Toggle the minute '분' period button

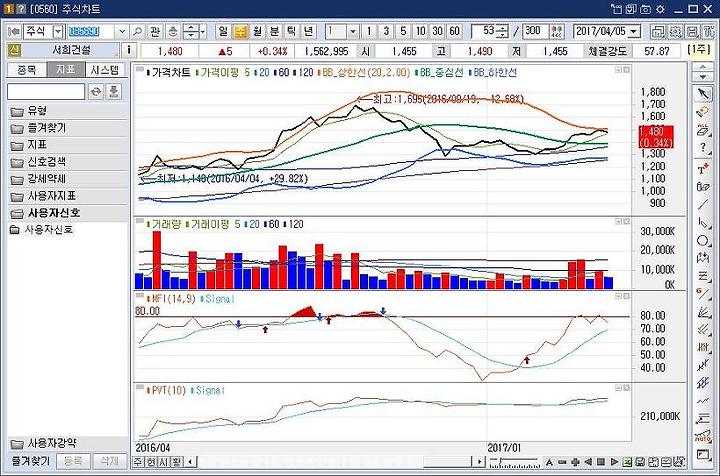(274, 31)
